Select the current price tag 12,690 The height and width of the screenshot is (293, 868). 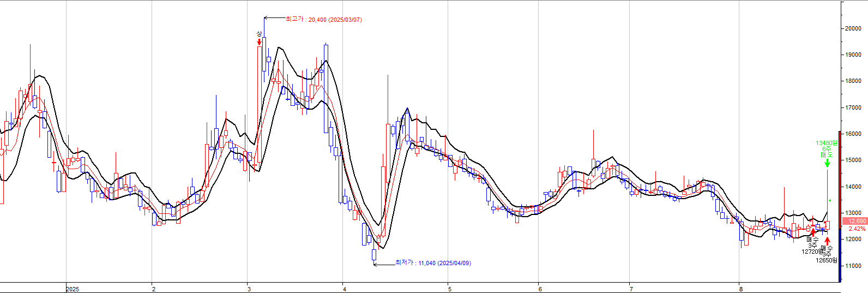[x=855, y=221]
